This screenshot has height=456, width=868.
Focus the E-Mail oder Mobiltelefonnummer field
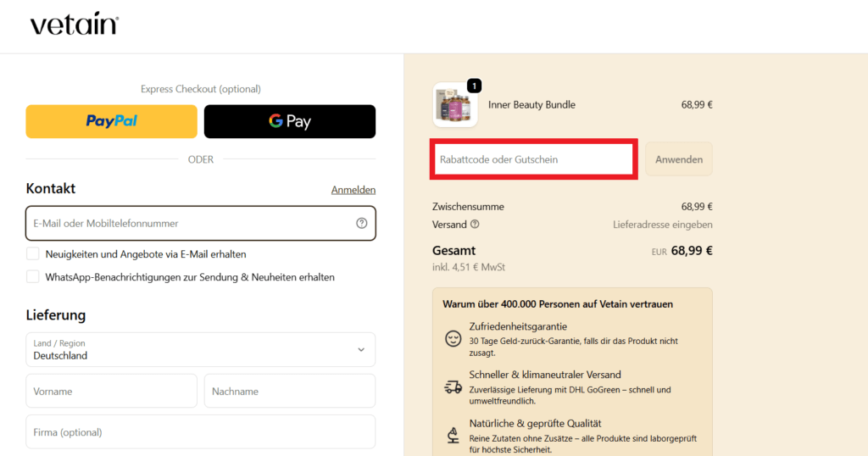point(200,223)
